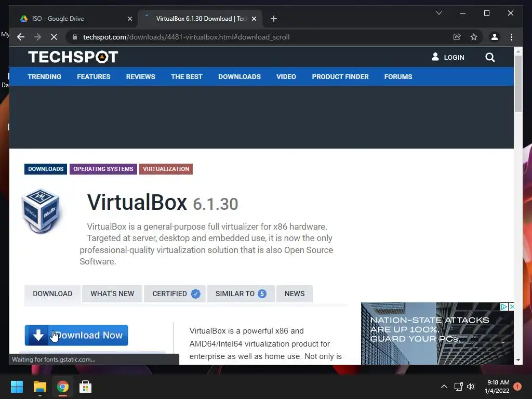Click the address bar URL
The width and height of the screenshot is (532, 399).
click(x=186, y=37)
